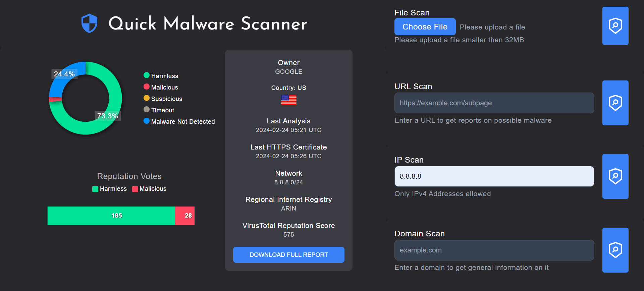
Task: Click the red 28 malicious votes bar
Action: [185, 216]
